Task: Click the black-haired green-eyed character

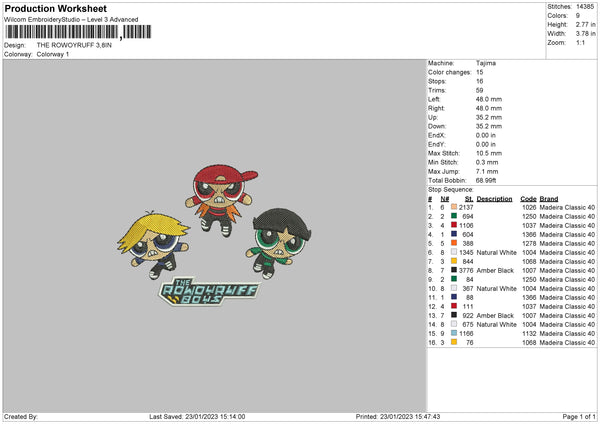Action: [x=279, y=242]
